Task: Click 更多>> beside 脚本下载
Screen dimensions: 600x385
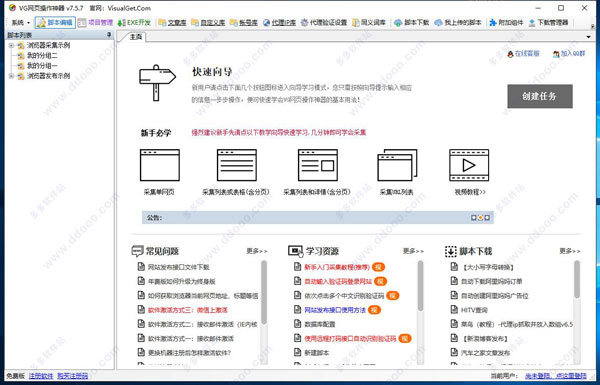Action: (570, 251)
